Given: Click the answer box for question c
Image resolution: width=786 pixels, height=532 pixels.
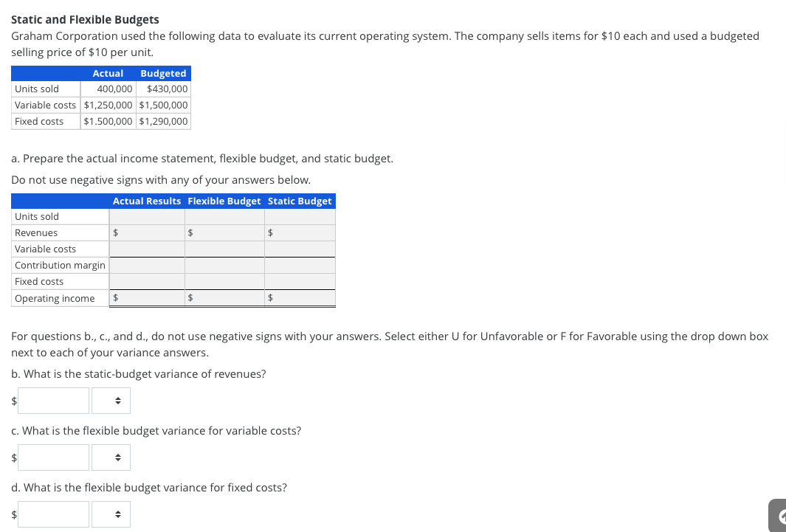Looking at the screenshot, I should point(53,457).
